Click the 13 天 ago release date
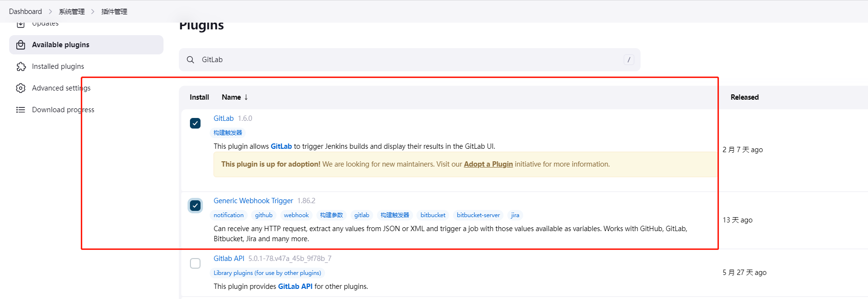 coord(737,220)
